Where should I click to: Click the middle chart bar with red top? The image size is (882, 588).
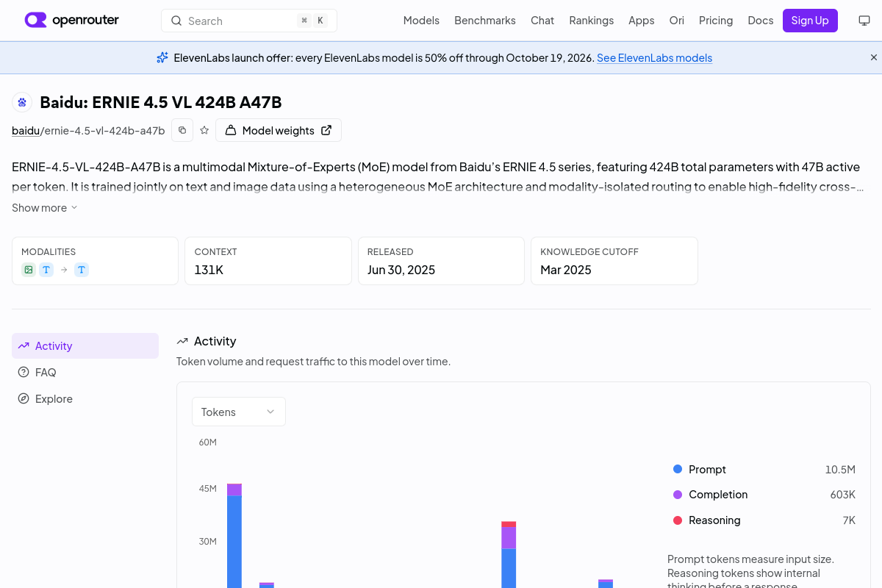(x=509, y=555)
